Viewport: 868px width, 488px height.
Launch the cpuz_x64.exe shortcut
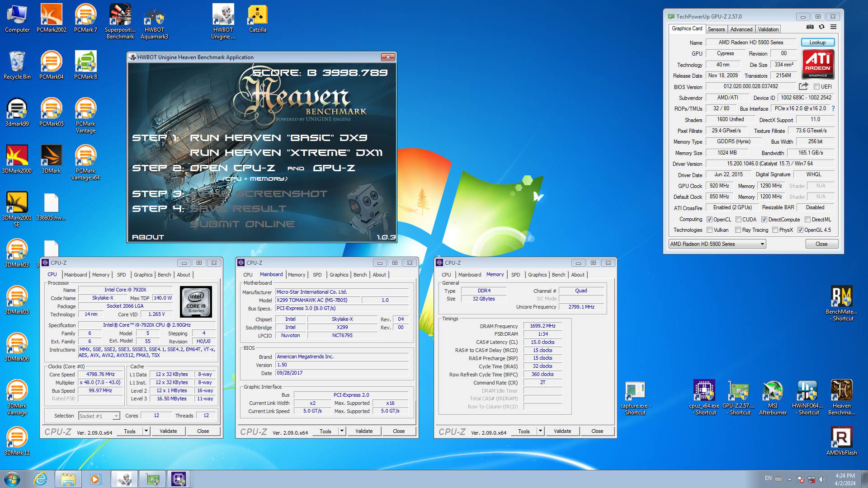(x=704, y=397)
